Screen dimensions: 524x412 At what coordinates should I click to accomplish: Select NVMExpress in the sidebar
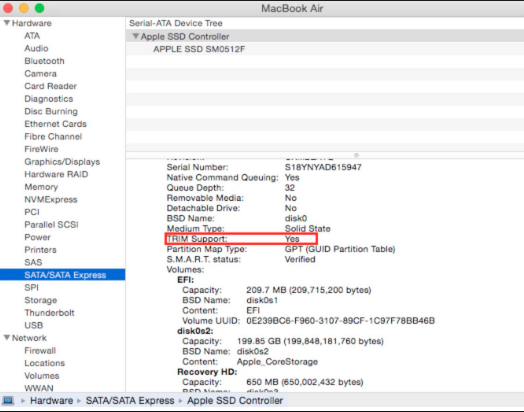point(51,199)
